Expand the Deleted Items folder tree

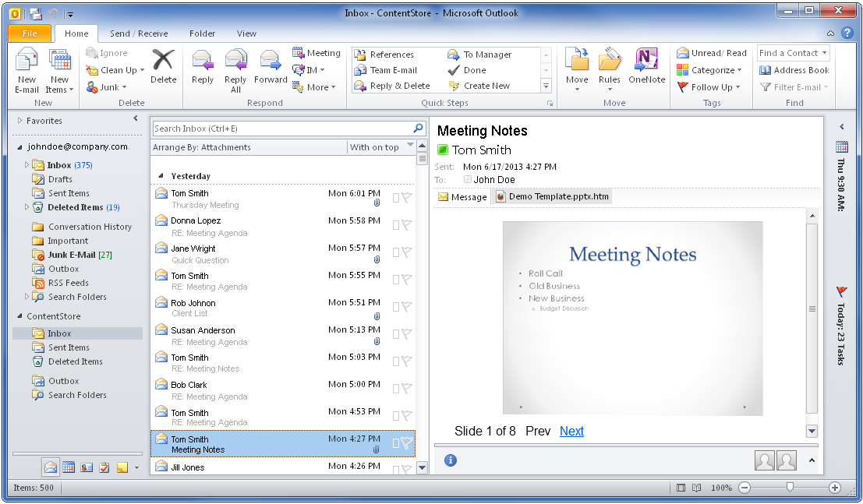(x=27, y=207)
